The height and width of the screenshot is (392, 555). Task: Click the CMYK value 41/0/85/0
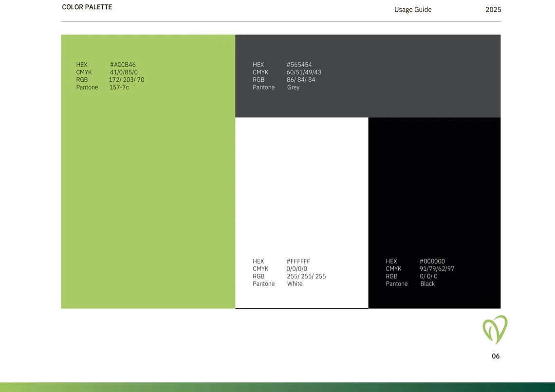pyautogui.click(x=124, y=72)
